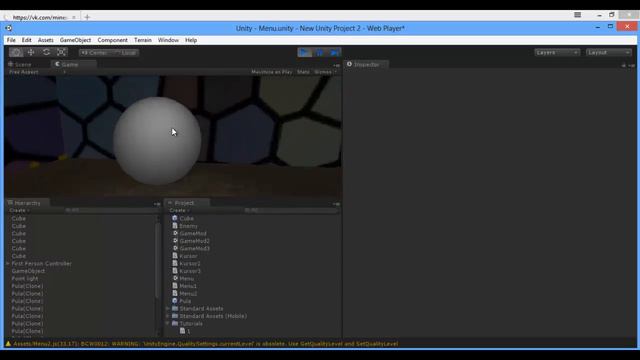The height and width of the screenshot is (360, 640).
Task: Select the Hand tool in toolbar
Action: point(16,52)
